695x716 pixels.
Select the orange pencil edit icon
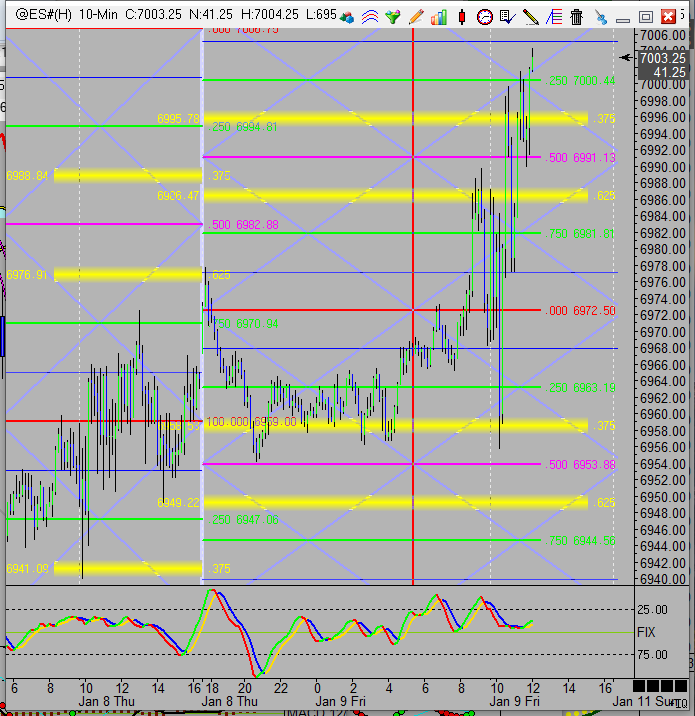(415, 17)
